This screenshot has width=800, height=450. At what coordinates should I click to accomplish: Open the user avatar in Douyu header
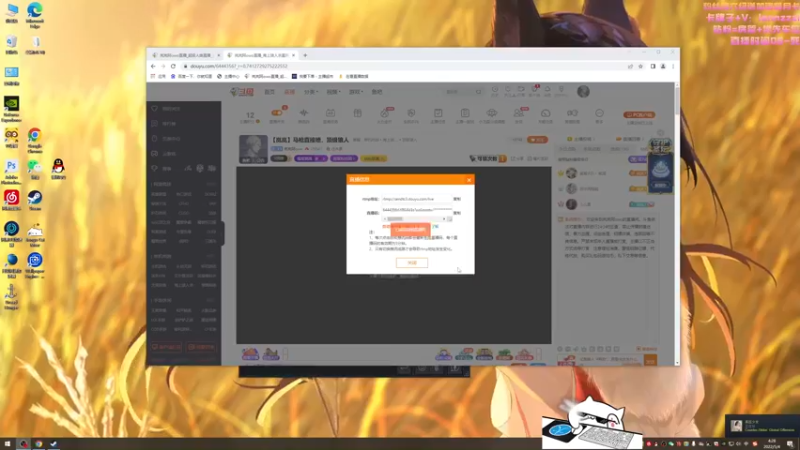tap(583, 91)
